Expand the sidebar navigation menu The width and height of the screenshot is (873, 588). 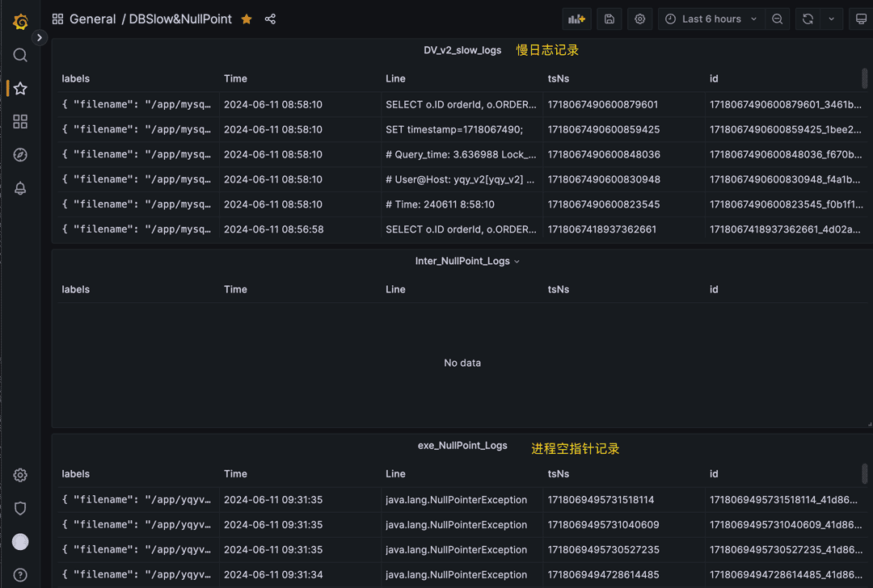tap(39, 38)
